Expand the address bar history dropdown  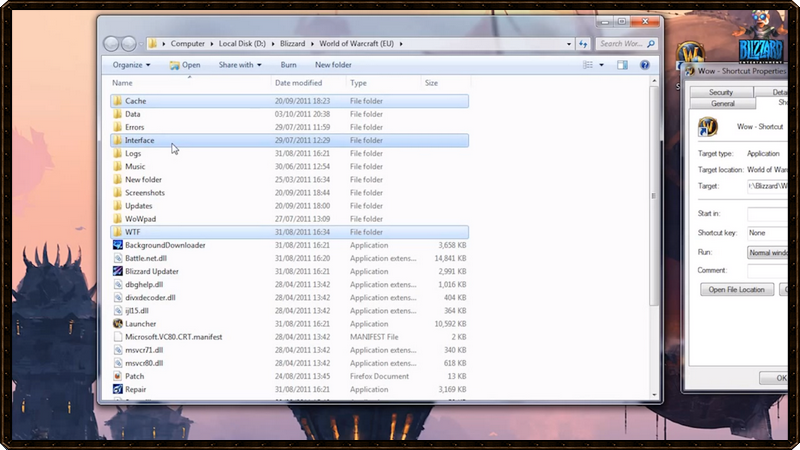(569, 44)
